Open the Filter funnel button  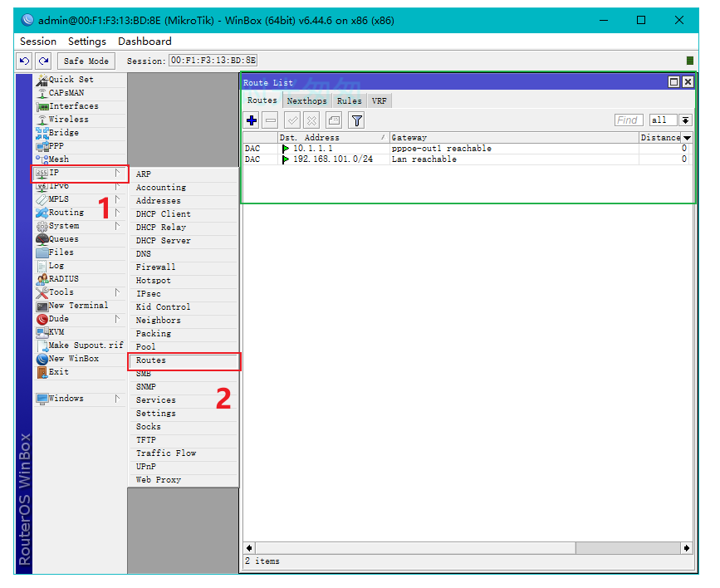pos(356,120)
